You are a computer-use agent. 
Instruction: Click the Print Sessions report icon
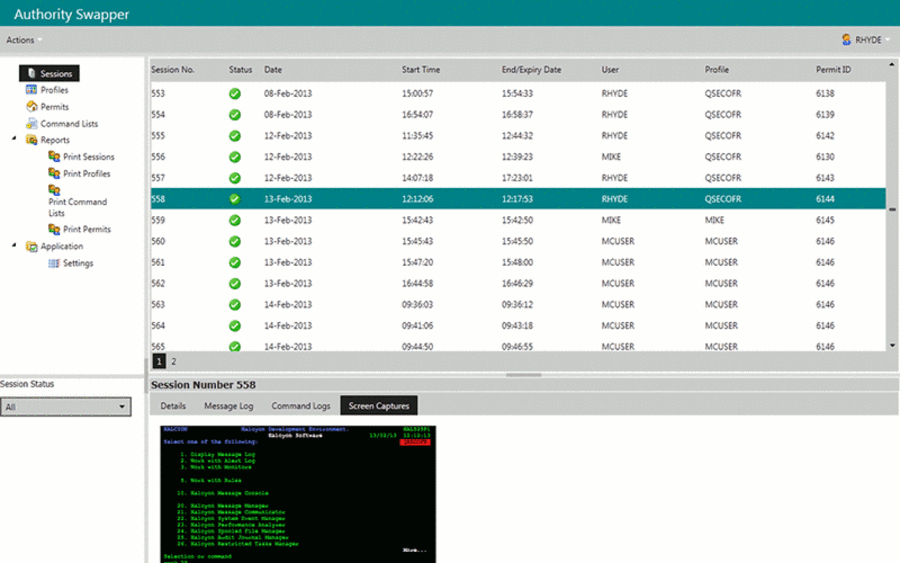click(x=54, y=156)
